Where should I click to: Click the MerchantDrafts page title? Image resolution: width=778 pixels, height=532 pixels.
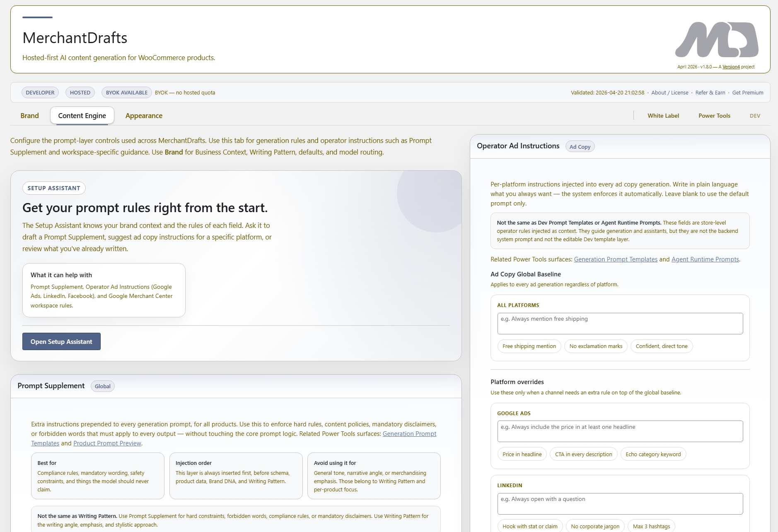tap(75, 38)
